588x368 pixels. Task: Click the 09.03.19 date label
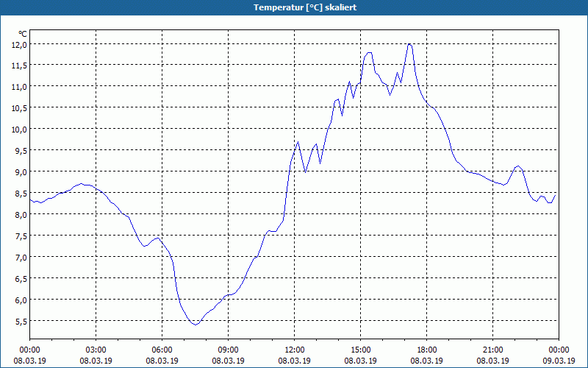click(559, 361)
